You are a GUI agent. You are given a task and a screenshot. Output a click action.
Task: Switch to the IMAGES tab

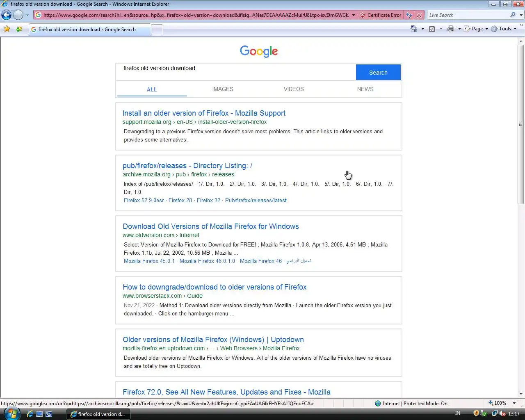coord(223,89)
